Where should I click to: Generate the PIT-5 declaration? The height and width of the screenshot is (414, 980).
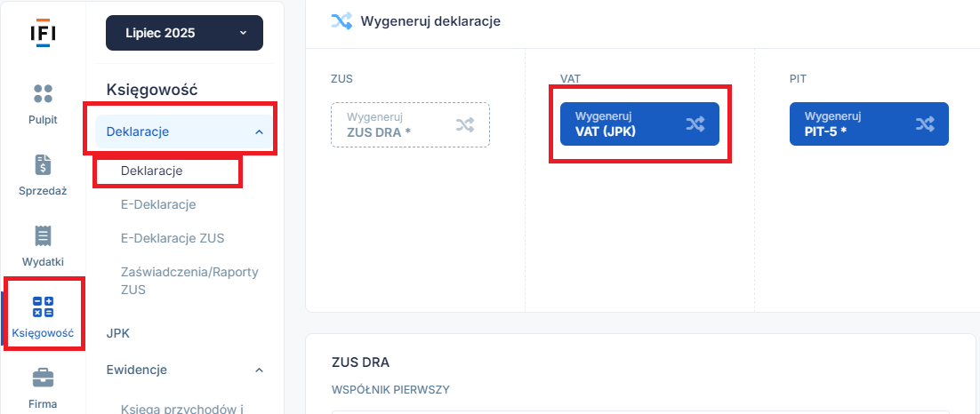[x=869, y=124]
